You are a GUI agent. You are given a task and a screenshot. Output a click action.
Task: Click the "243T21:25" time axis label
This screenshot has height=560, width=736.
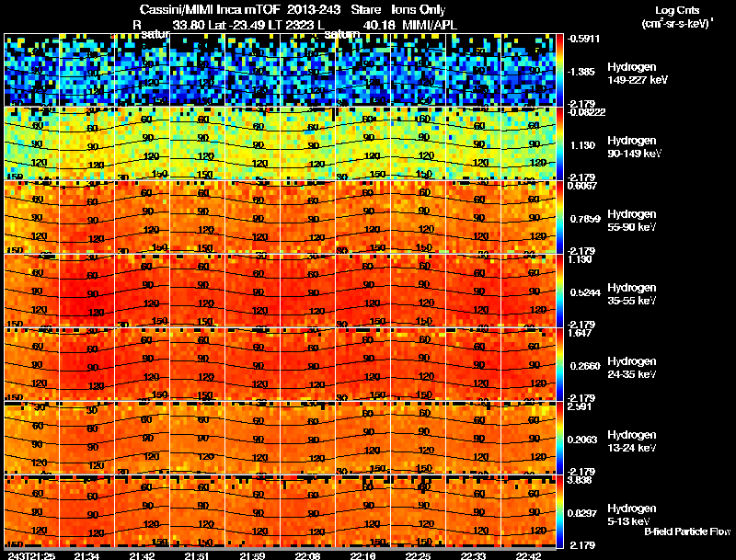pos(31,556)
